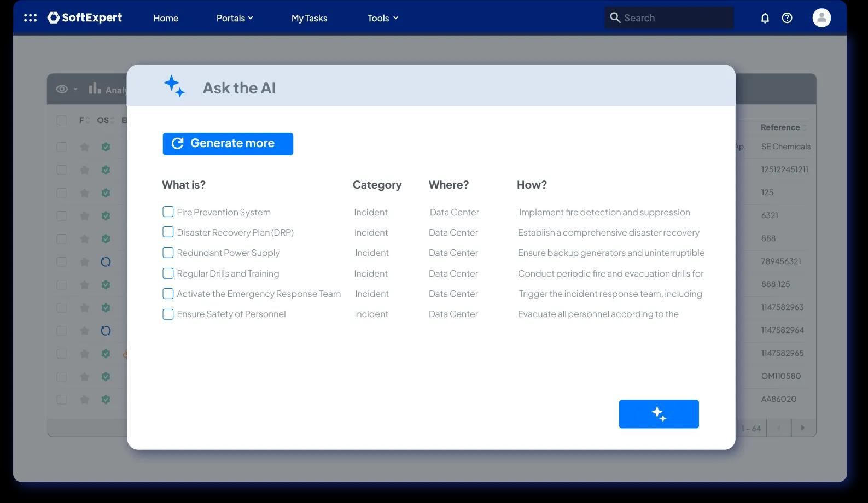Open My Tasks in top navigation
The width and height of the screenshot is (868, 503).
click(x=309, y=18)
